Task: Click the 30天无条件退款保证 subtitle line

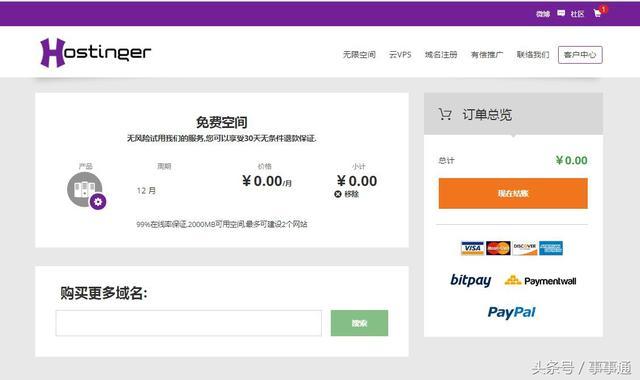Action: tap(222, 138)
